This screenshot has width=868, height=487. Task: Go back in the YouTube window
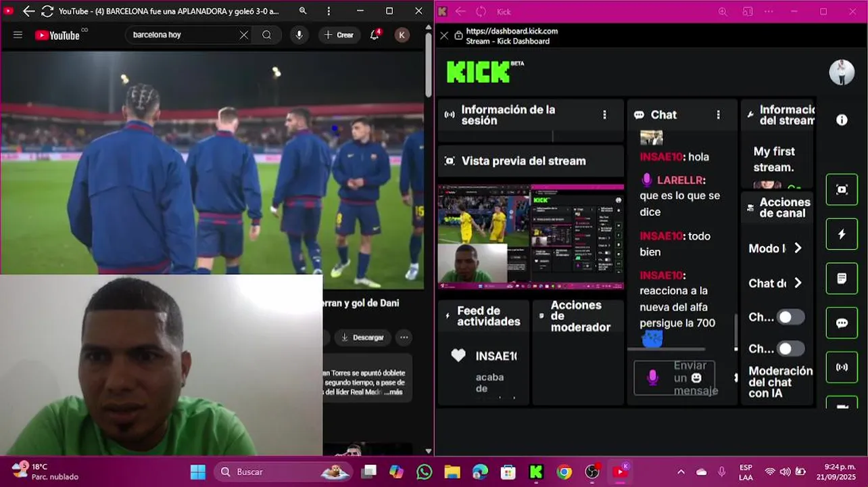[28, 11]
